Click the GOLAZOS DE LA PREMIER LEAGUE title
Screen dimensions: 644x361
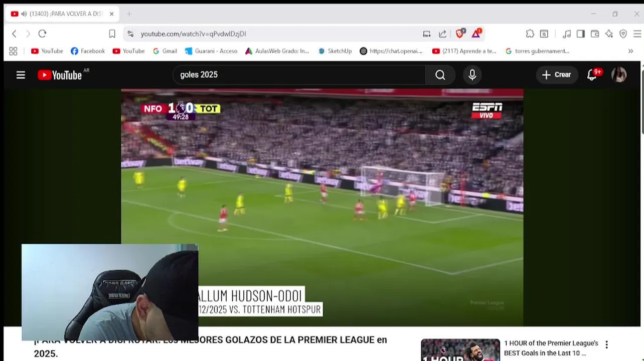(210, 346)
